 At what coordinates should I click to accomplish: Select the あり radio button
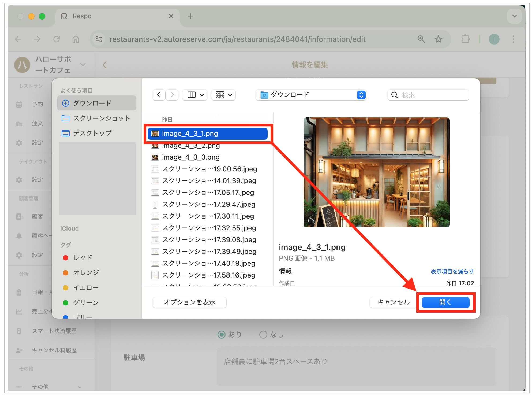pos(221,335)
